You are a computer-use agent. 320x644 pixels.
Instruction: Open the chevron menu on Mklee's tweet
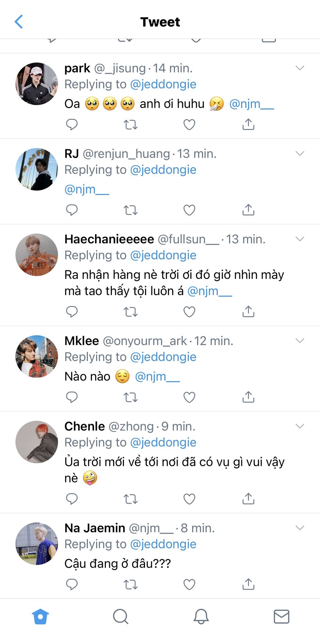[300, 341]
